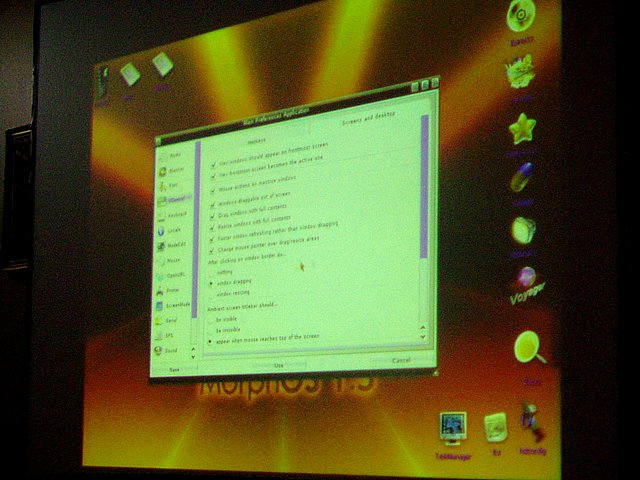Click the sidebar list scroll-up arrow
Image resolution: width=640 pixels, height=480 pixels.
(x=193, y=349)
